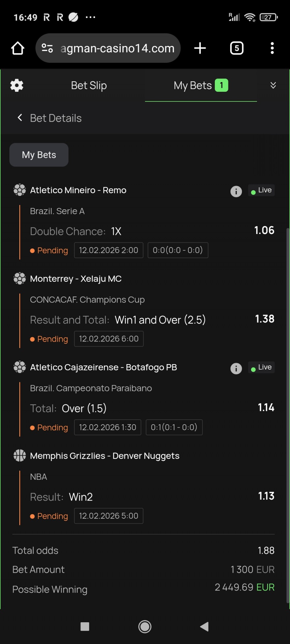View info for Atletico Cajazeirense match
This screenshot has width=290, height=644.
pyautogui.click(x=236, y=368)
